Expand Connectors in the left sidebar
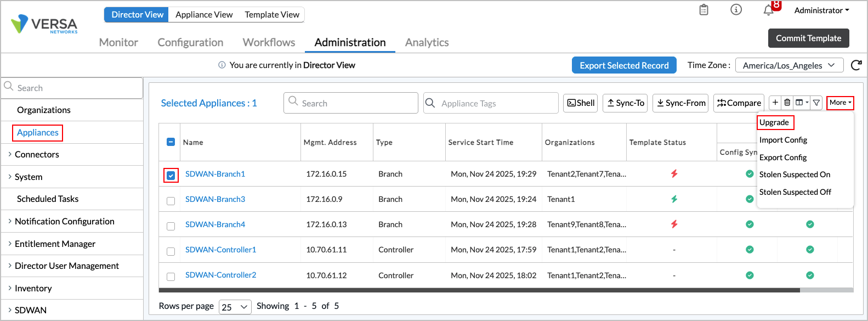Screen dimensions: 868x321 coord(37,155)
